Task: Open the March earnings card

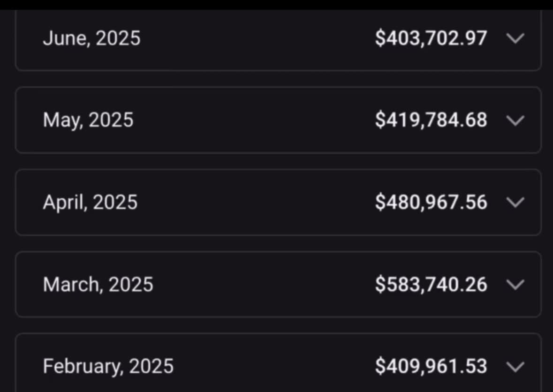Action: (278, 285)
